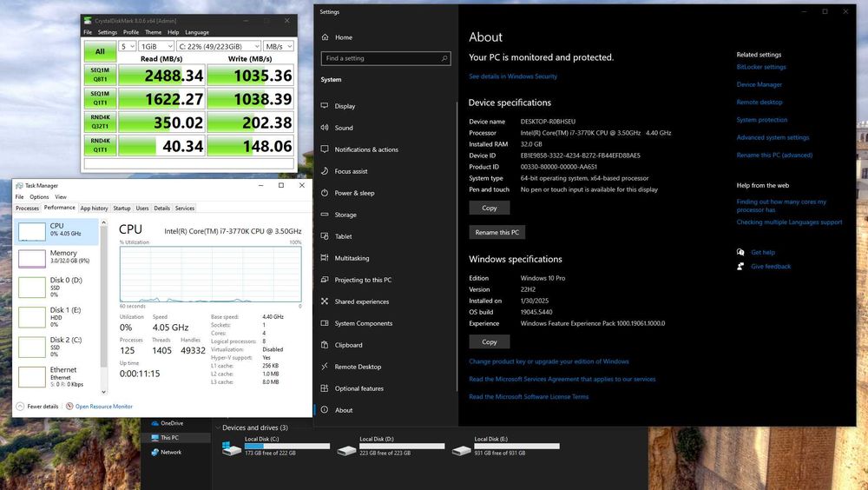This screenshot has width=868, height=490.
Task: Open test size dropdown showing 1GiB
Action: (x=156, y=46)
